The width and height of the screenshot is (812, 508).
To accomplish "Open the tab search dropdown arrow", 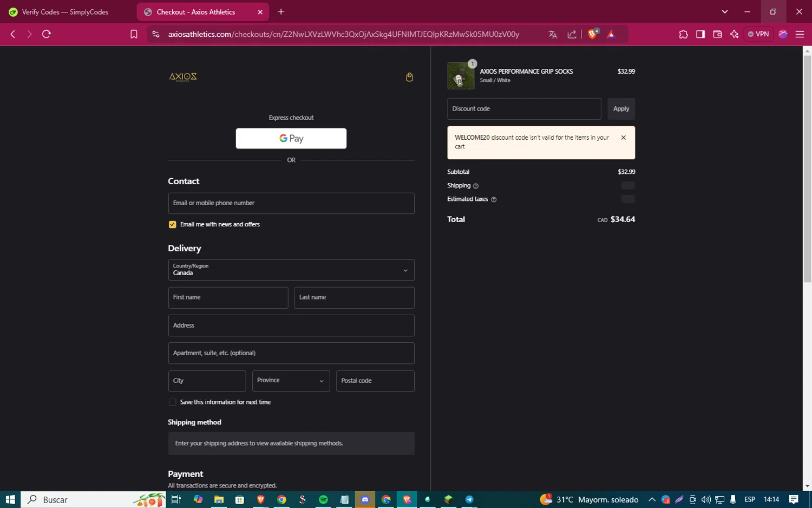I will (x=725, y=12).
